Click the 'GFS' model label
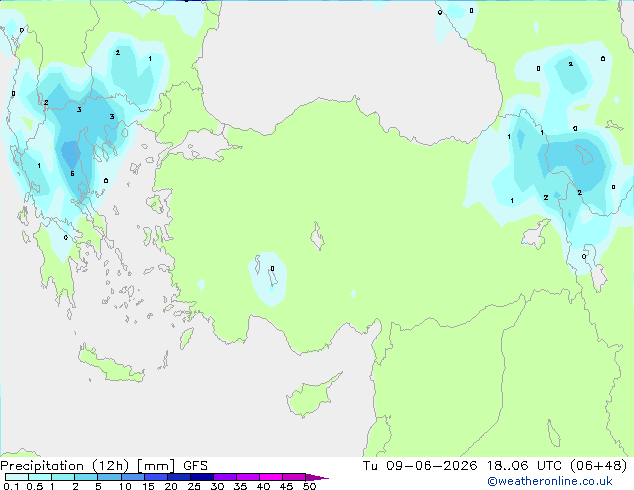Screen dimensions: 634x490 pos(195,466)
